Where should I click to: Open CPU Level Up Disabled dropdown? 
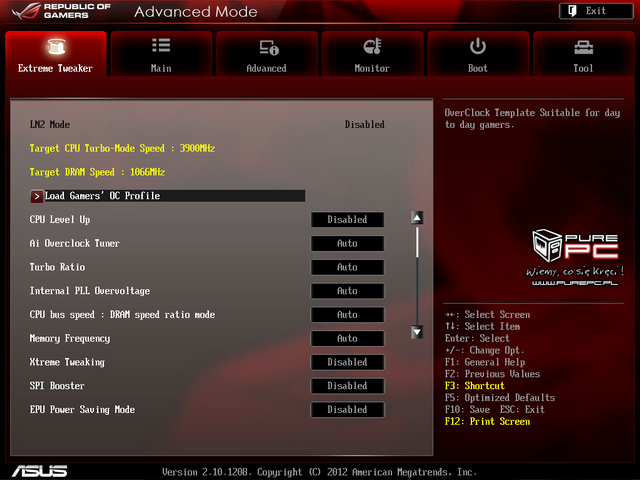(347, 220)
